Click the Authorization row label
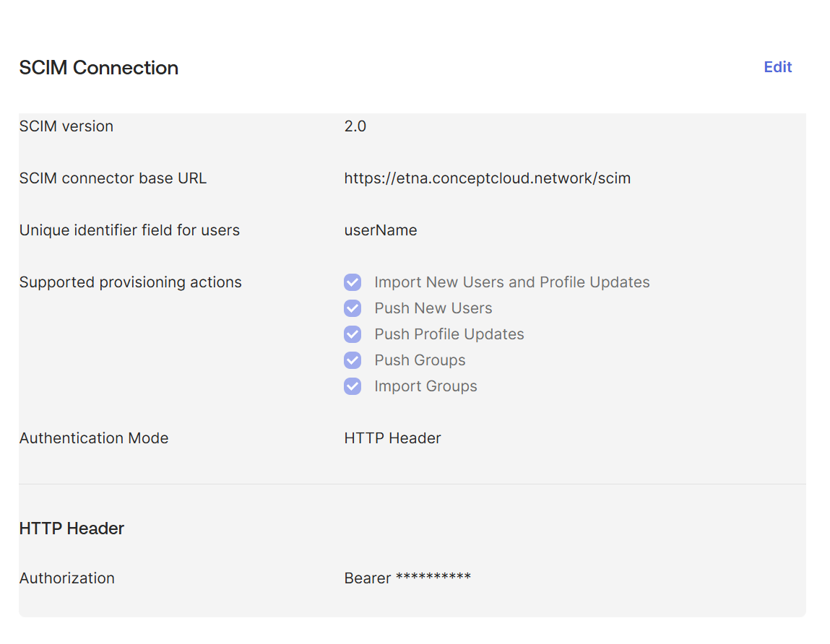The width and height of the screenshot is (830, 644). tap(66, 578)
